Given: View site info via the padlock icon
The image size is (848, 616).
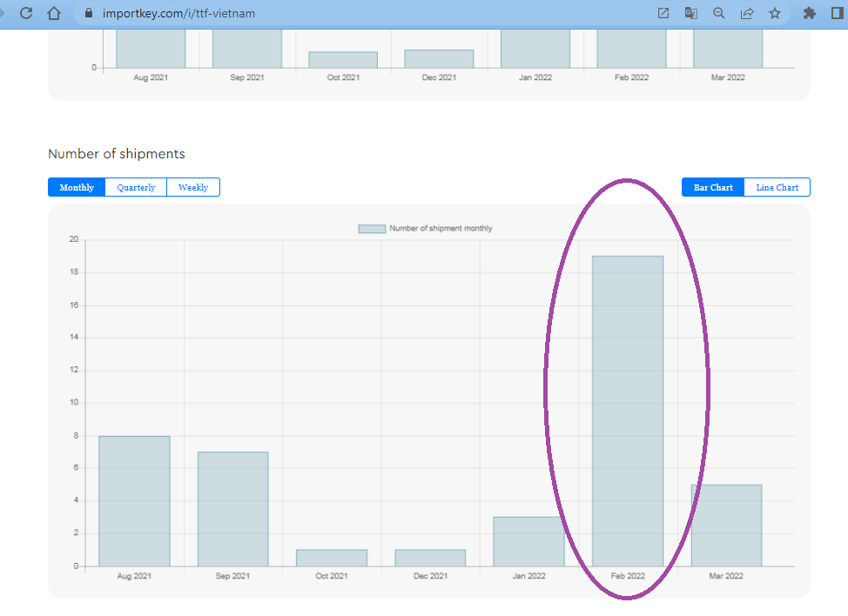Looking at the screenshot, I should tap(88, 13).
